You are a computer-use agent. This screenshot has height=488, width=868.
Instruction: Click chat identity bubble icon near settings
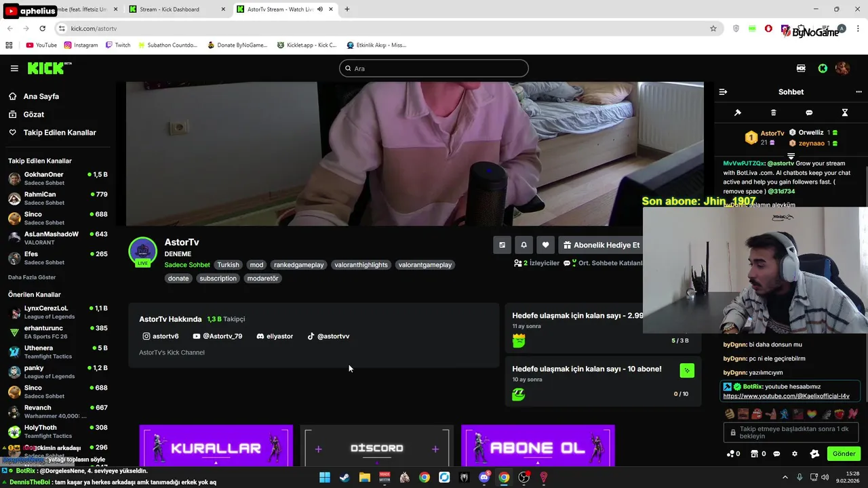pyautogui.click(x=777, y=453)
